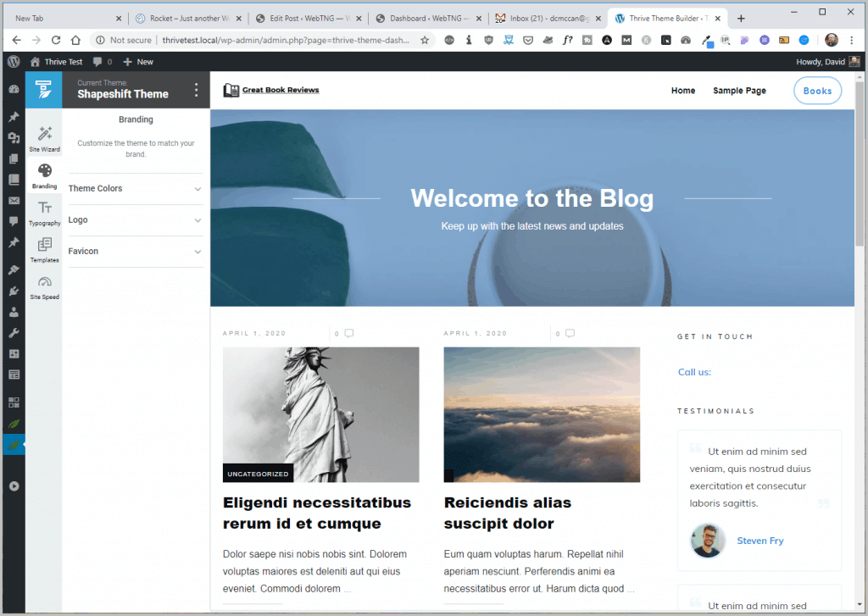This screenshot has width=868, height=616.
Task: Bookmark this page with the star icon
Action: 425,40
